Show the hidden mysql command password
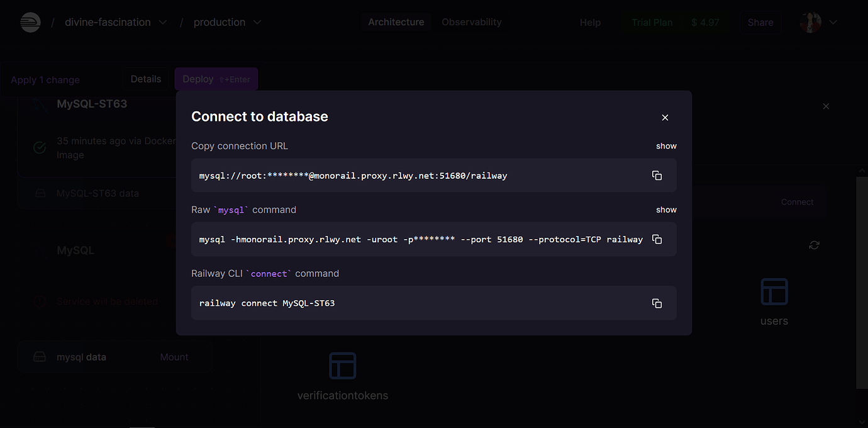Screen dimensions: 868x428 tap(666, 209)
